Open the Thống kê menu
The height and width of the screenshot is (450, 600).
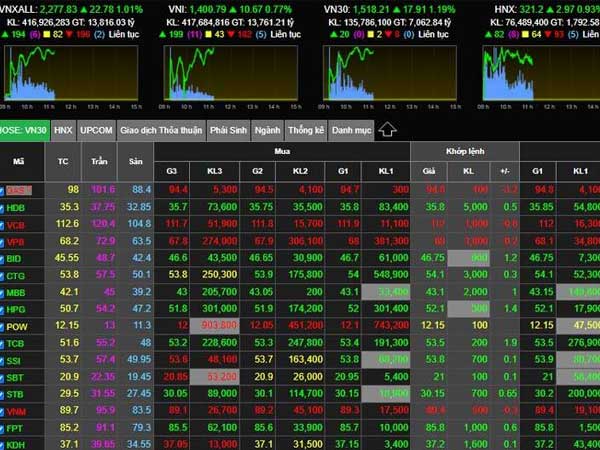point(305,130)
